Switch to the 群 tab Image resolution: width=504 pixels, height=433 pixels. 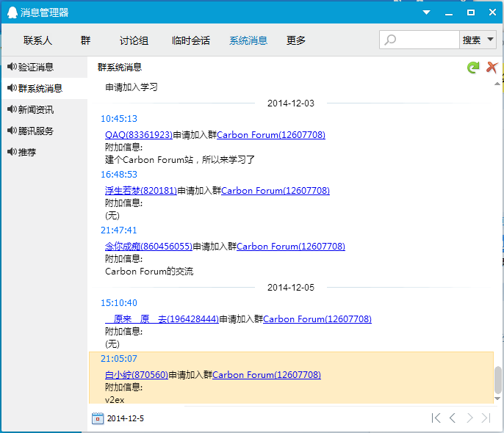click(x=85, y=40)
